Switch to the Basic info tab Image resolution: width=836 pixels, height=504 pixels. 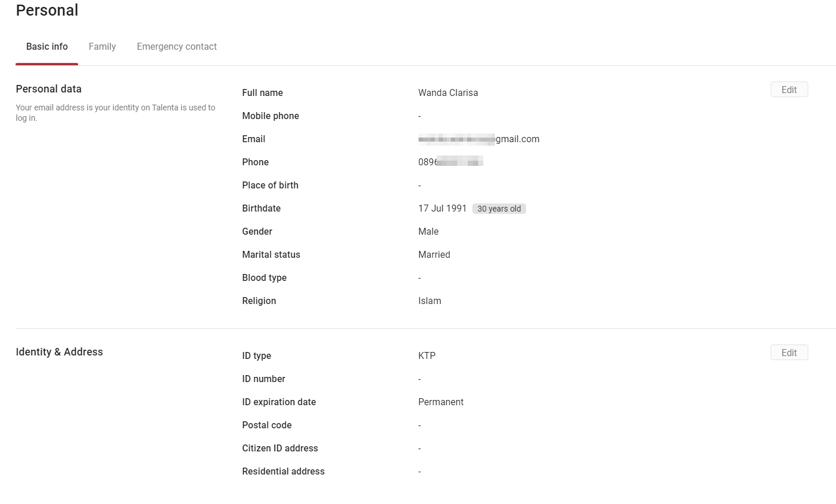(x=47, y=47)
